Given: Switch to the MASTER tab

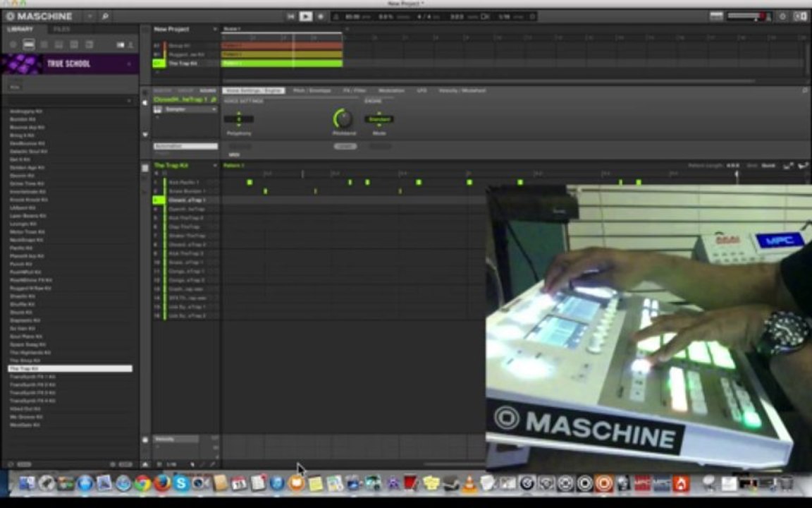Looking at the screenshot, I should pyautogui.click(x=163, y=91).
